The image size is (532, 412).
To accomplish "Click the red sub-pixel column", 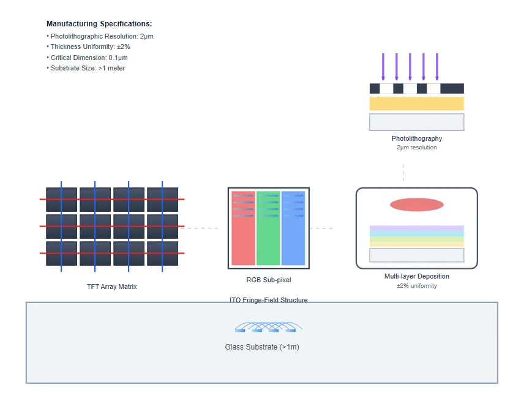I will click(243, 228).
